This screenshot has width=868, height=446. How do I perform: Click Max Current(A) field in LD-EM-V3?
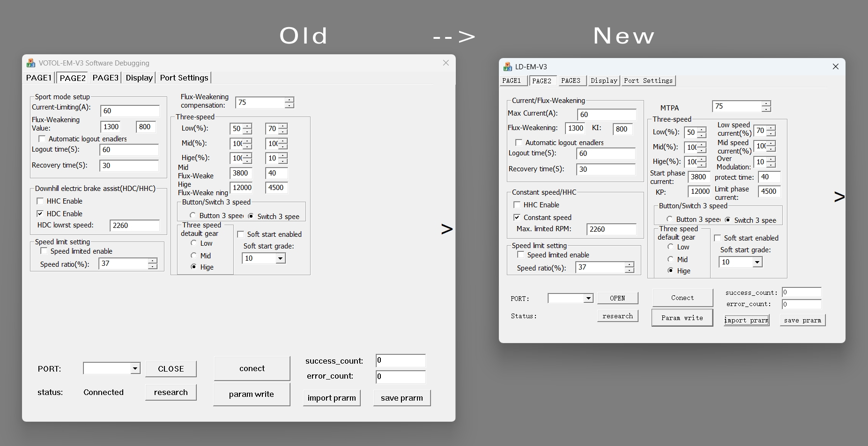tap(607, 115)
